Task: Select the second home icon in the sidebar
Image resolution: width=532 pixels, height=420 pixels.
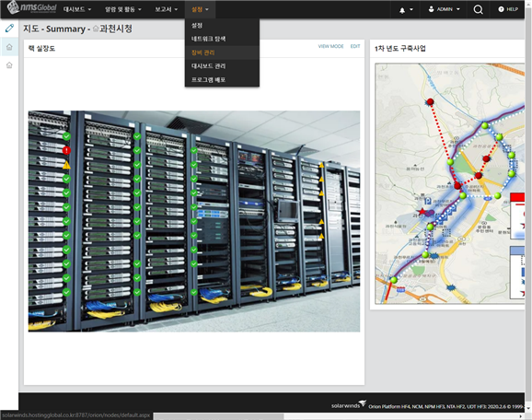Action: pyautogui.click(x=9, y=64)
